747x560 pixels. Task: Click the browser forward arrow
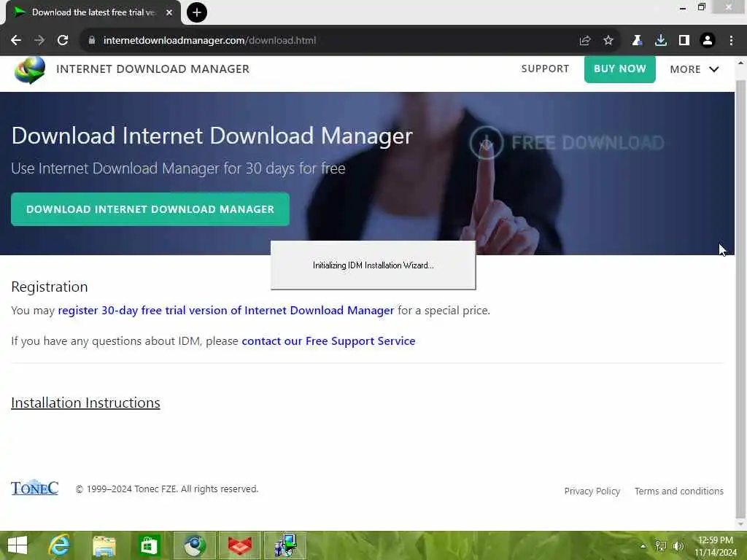tap(39, 41)
